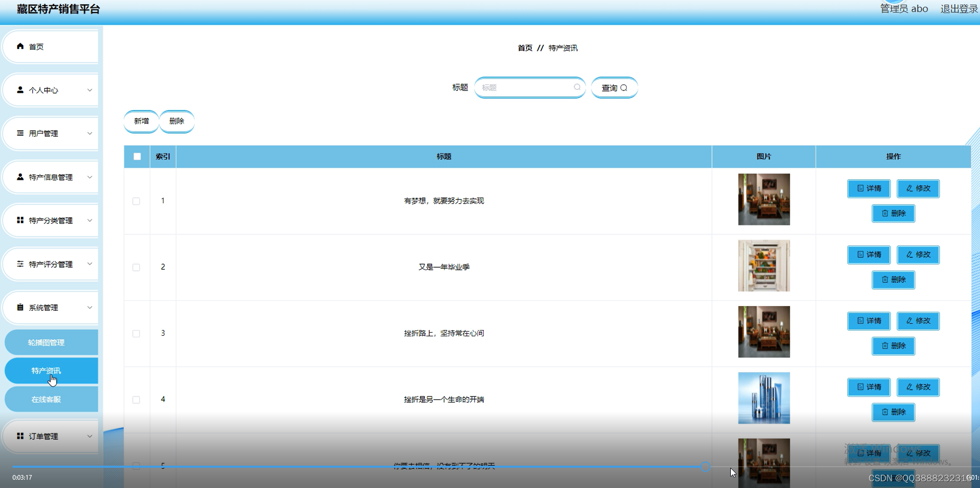The image size is (980, 488).
Task: Click the person icon beside 特产信息管理
Action: (x=20, y=177)
